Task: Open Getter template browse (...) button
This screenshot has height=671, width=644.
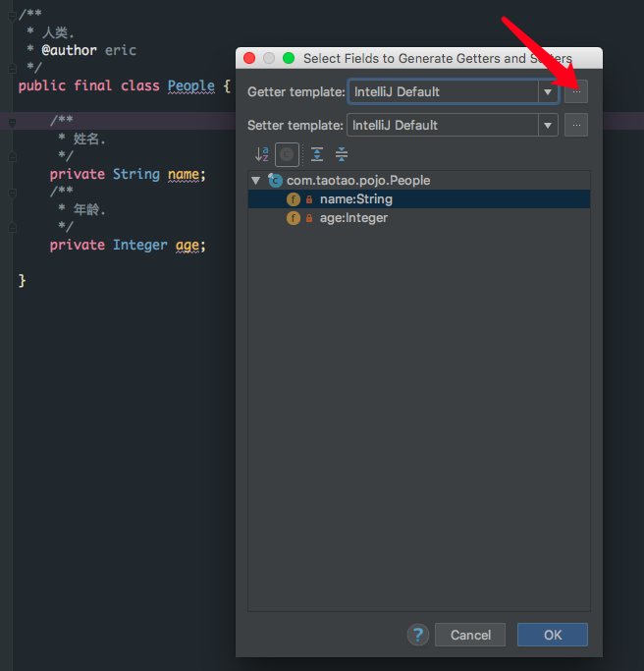Action: point(576,91)
